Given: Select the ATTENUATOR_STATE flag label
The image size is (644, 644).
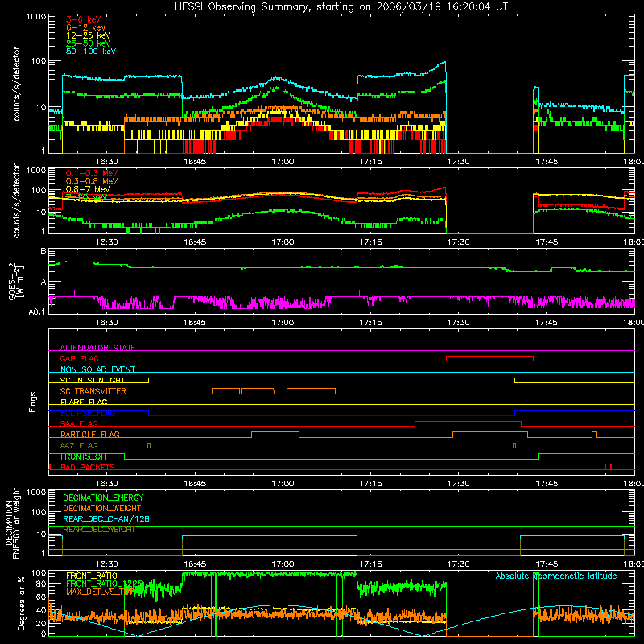Looking at the screenshot, I should [97, 348].
